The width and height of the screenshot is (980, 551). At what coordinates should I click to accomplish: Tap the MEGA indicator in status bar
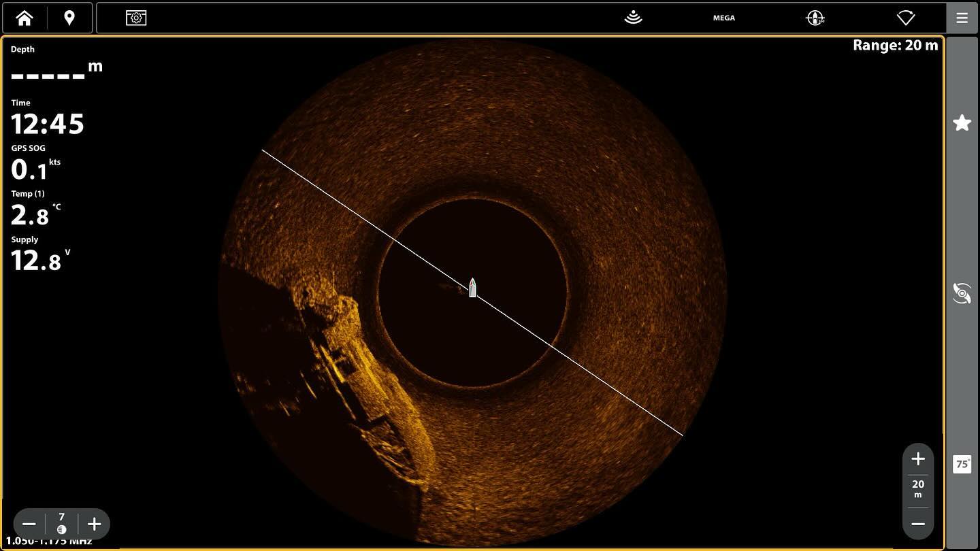coord(723,18)
